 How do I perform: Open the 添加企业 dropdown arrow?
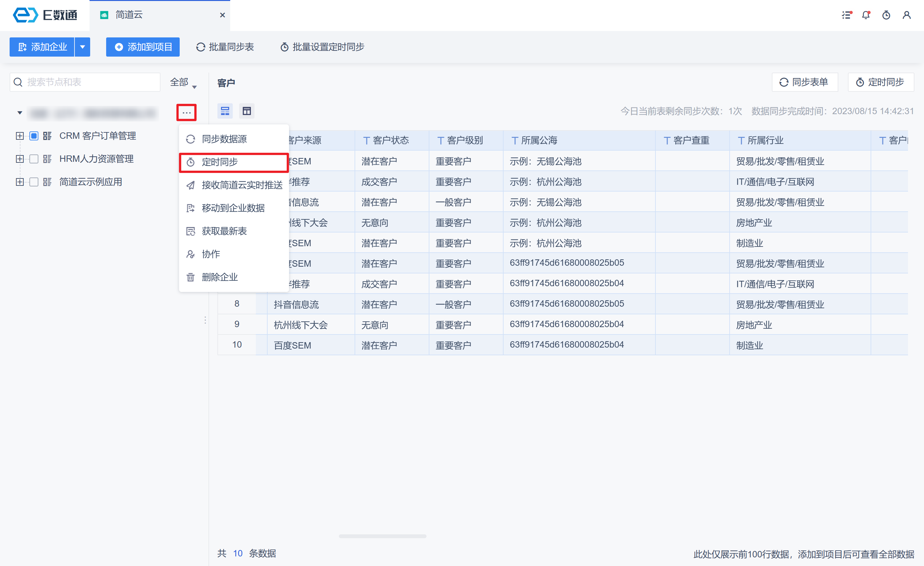pyautogui.click(x=82, y=47)
